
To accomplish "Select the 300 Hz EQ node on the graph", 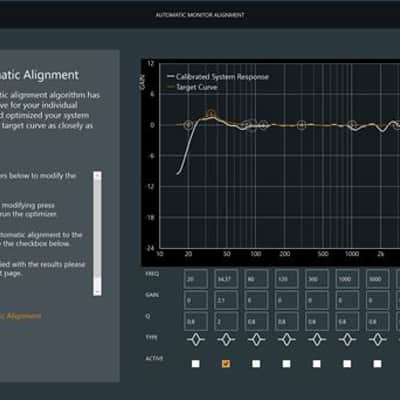I will tap(301, 125).
